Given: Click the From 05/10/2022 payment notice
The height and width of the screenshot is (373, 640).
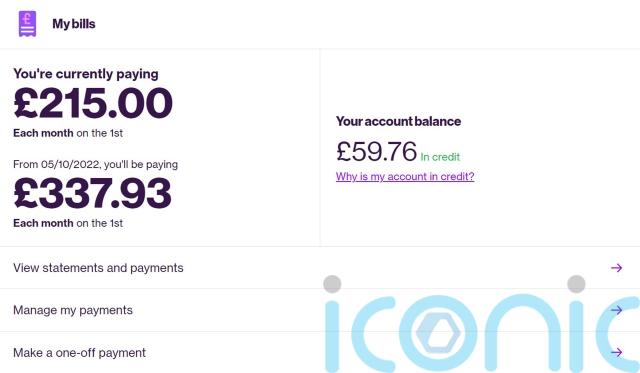Looking at the screenshot, I should point(96,164).
